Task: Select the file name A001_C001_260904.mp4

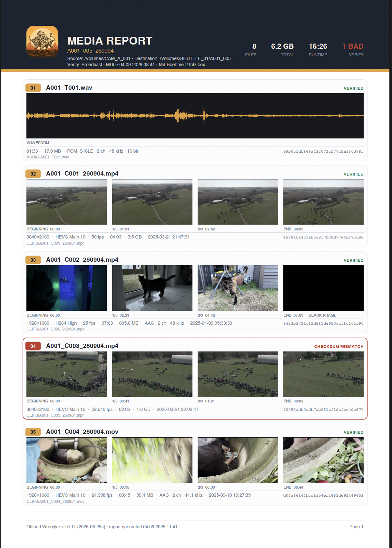Action: [x=82, y=174]
